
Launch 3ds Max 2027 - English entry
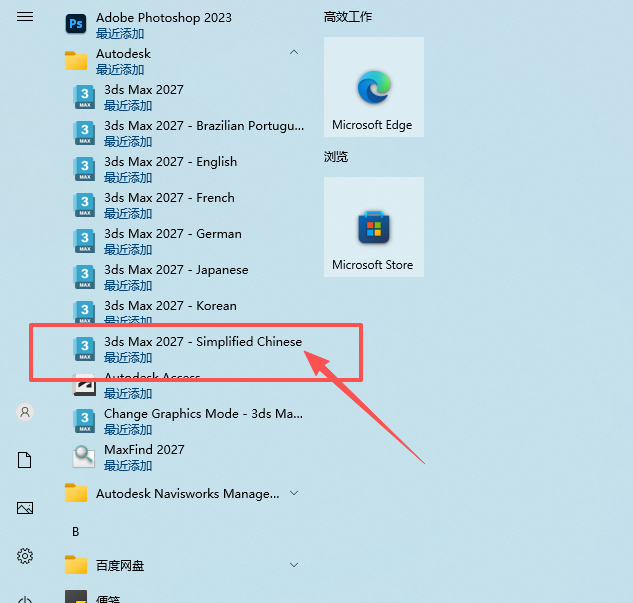click(186, 169)
